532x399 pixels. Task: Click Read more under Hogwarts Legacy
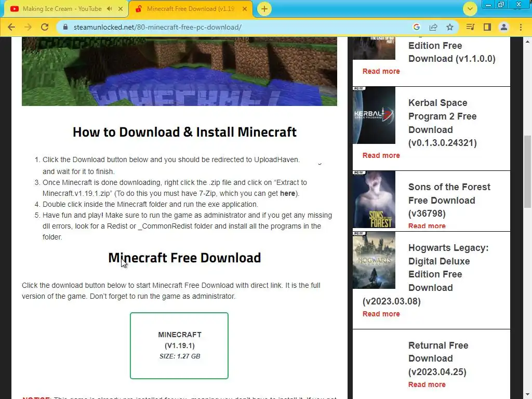click(x=381, y=314)
